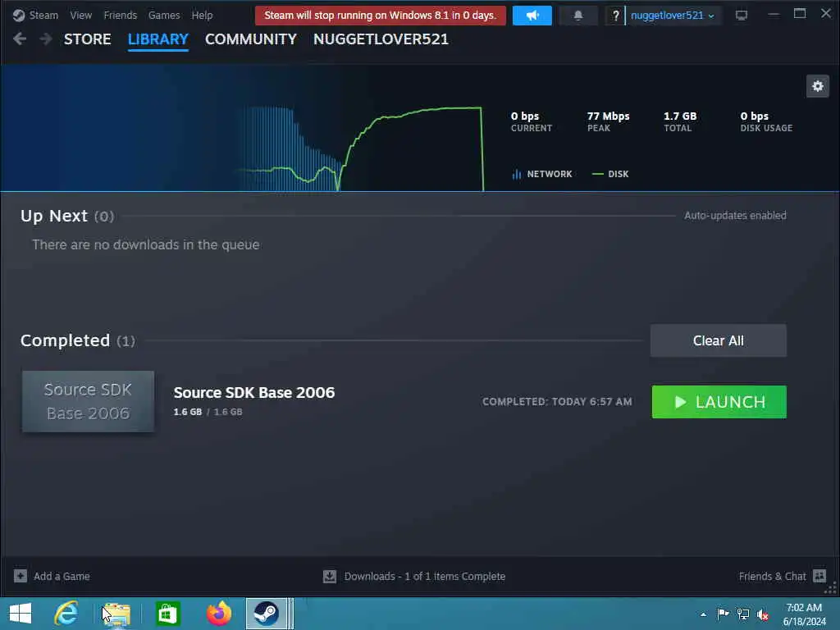Clear All completed downloads

pos(719,340)
